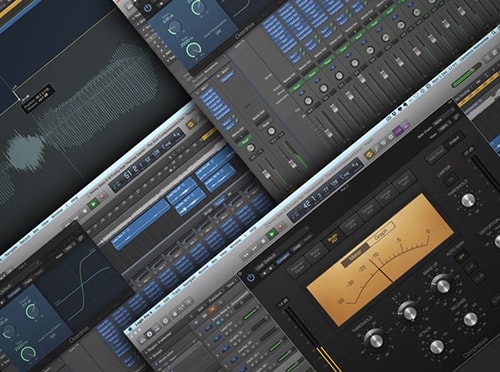
Task: Click the red Record button above Compressor
Action: pos(281,227)
